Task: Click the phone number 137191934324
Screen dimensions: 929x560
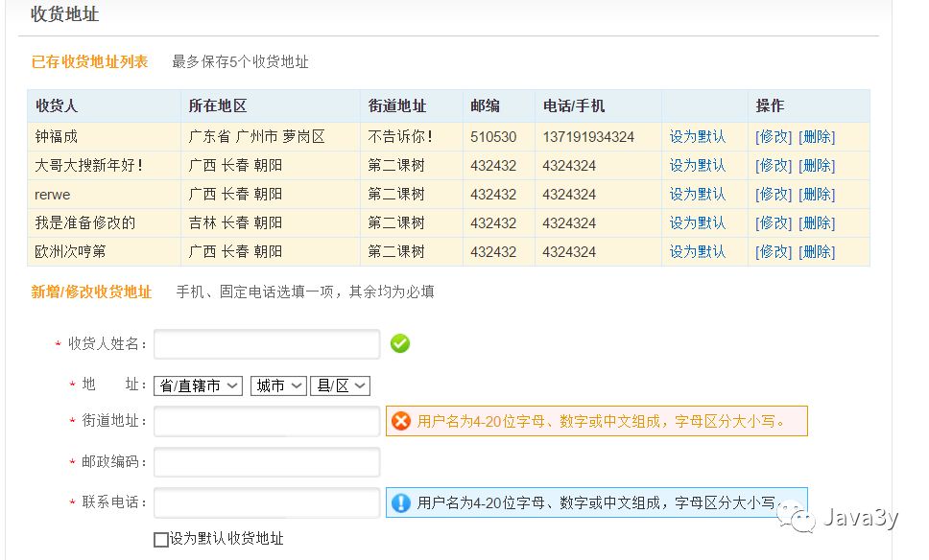Action: (x=588, y=137)
